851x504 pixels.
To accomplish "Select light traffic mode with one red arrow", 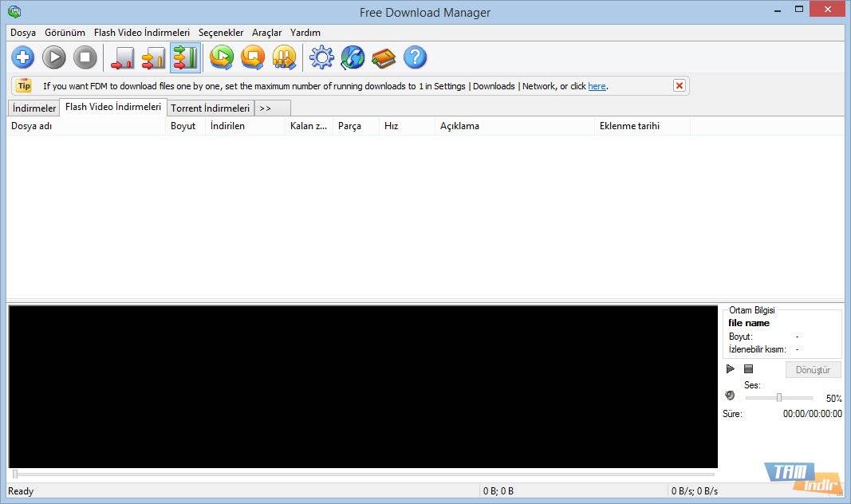I will point(122,57).
